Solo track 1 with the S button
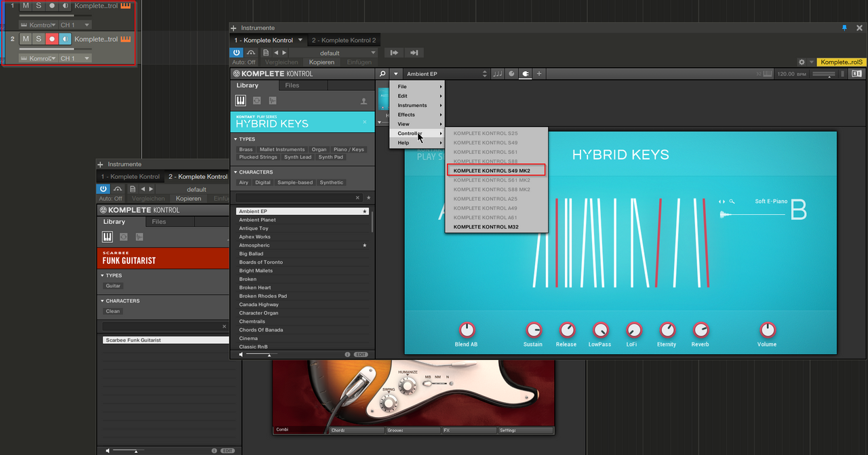The width and height of the screenshot is (868, 455). [x=39, y=5]
